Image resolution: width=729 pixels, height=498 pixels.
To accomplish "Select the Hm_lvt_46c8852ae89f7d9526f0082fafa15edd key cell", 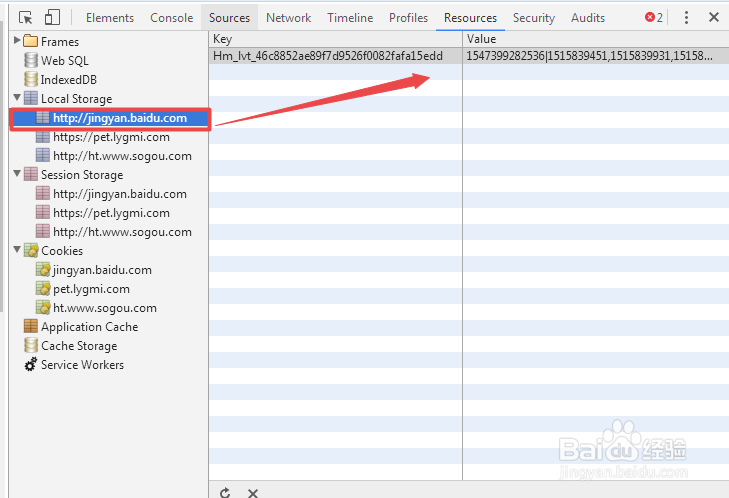I will coord(336,56).
